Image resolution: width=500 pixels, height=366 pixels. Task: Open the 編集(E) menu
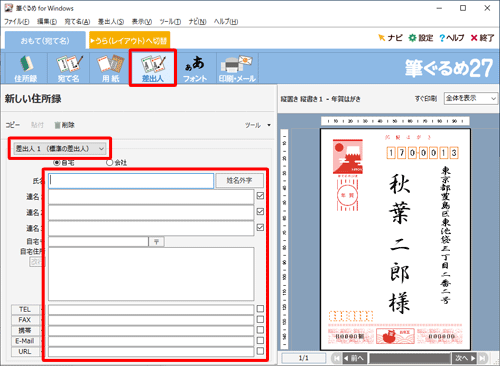coord(47,22)
